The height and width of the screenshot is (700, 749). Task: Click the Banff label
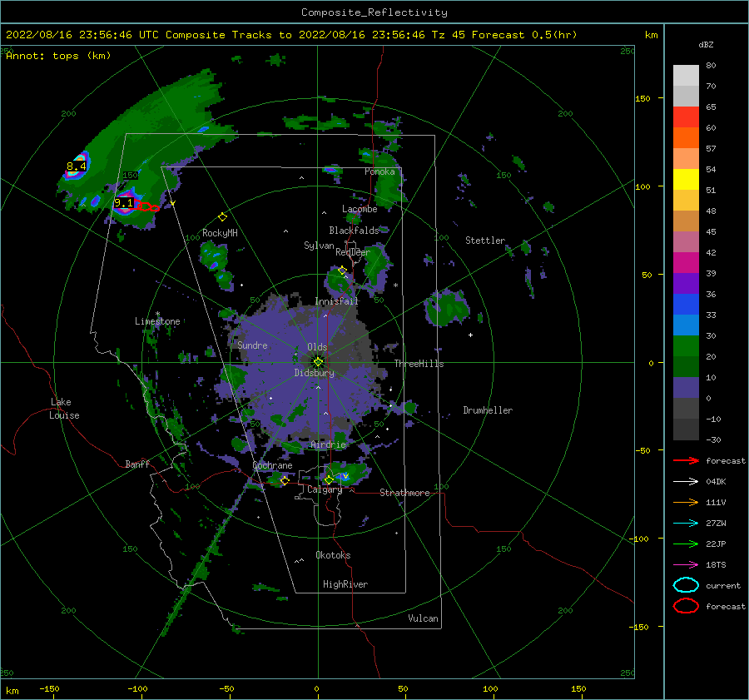click(x=137, y=464)
